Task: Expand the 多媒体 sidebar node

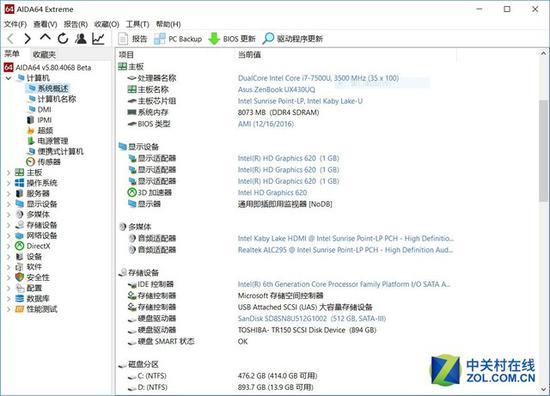Action: tap(8, 215)
